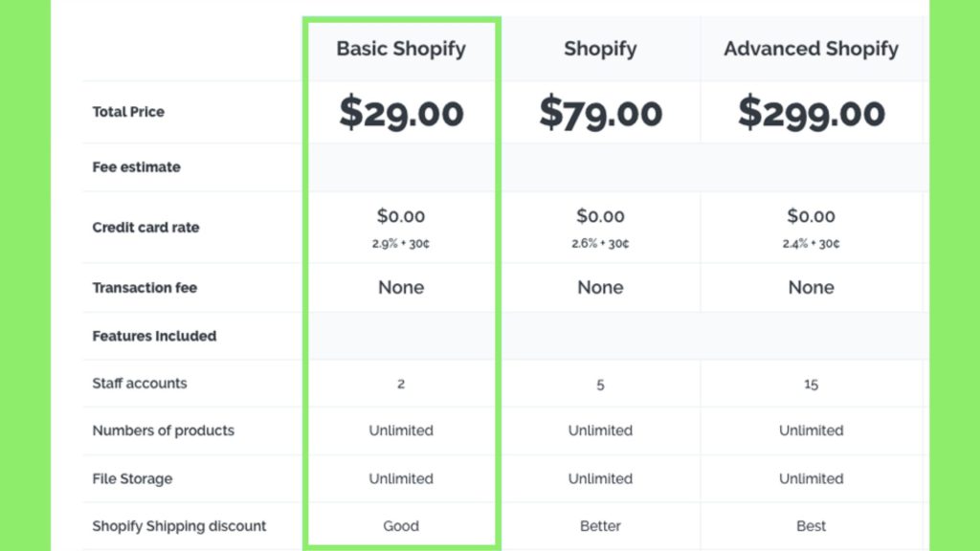Viewport: 980px width, 551px height.
Task: Select the Advanced Shopify plan header
Action: tap(811, 49)
